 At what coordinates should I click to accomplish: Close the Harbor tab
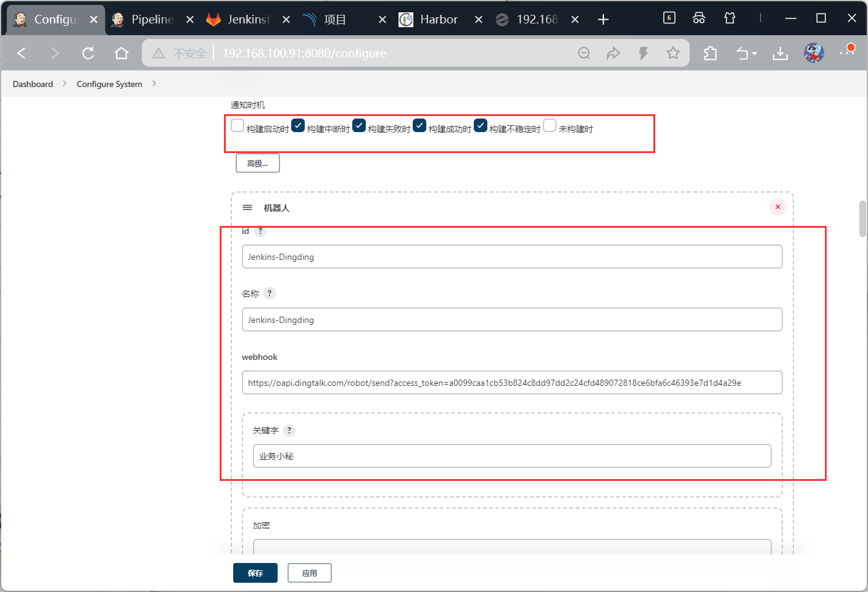pyautogui.click(x=479, y=20)
